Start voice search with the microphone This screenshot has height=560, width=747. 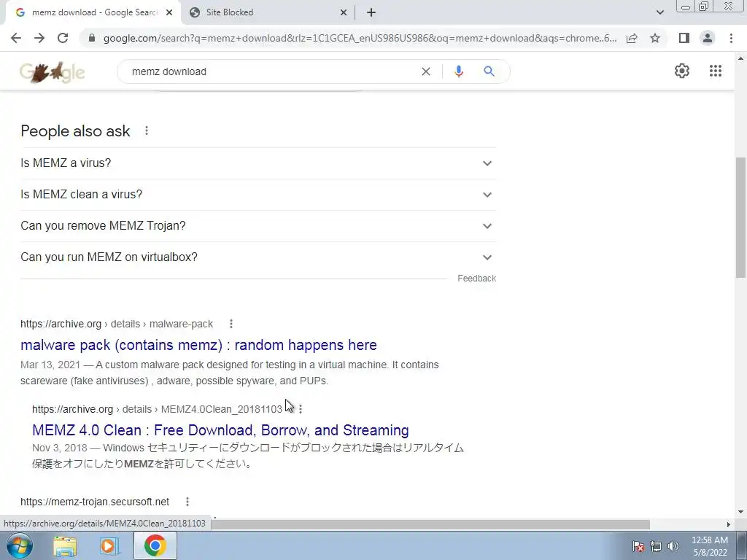(458, 71)
